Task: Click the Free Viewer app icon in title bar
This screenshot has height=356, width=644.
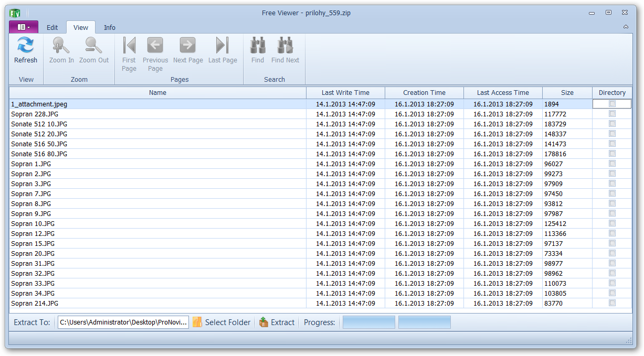Action: 15,13
